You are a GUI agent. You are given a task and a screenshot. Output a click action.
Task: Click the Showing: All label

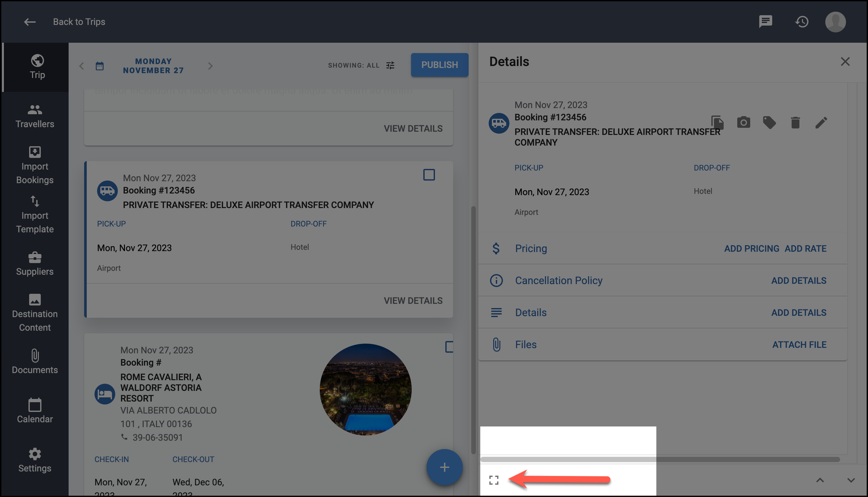point(354,65)
